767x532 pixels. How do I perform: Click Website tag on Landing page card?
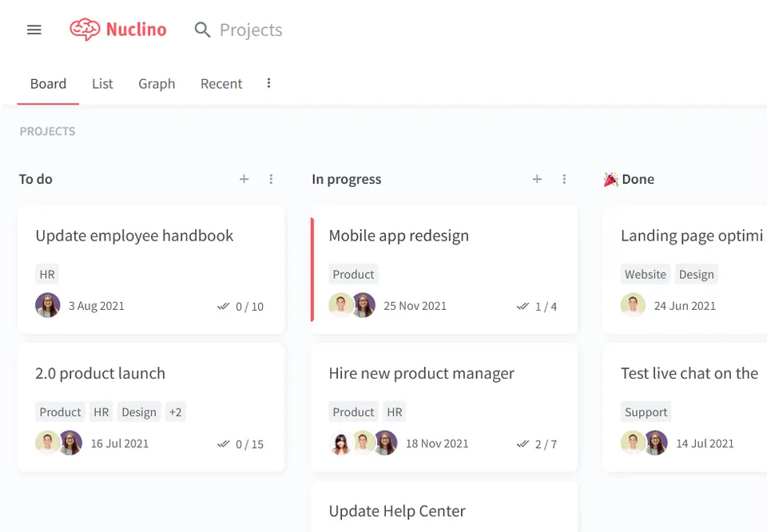646,274
